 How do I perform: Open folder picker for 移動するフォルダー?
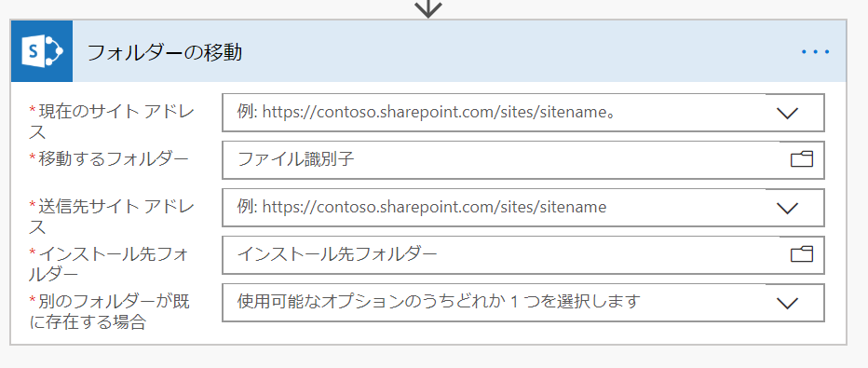pyautogui.click(x=801, y=159)
